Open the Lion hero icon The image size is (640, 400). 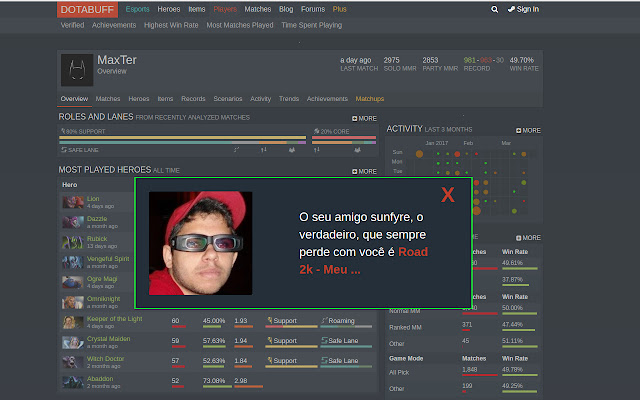coord(73,202)
